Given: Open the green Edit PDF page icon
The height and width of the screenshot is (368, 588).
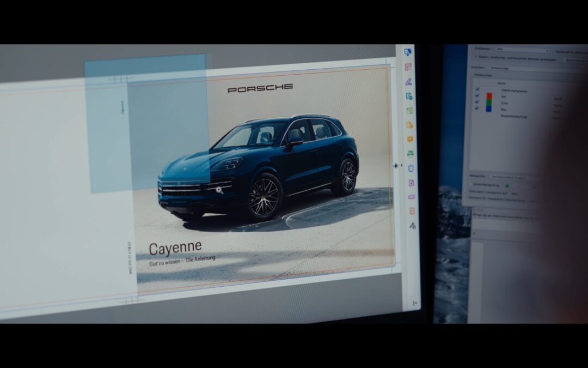Looking at the screenshot, I should pyautogui.click(x=409, y=111).
